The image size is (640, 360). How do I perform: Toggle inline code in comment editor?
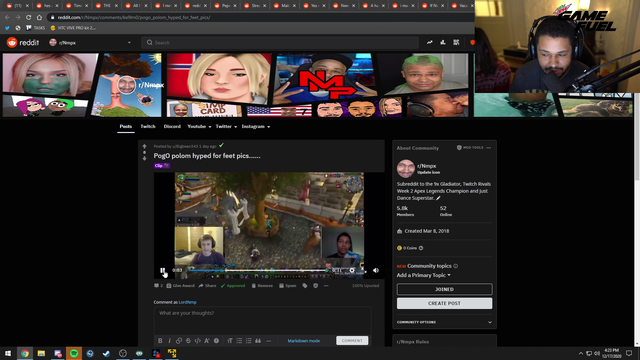pyautogui.click(x=198, y=340)
